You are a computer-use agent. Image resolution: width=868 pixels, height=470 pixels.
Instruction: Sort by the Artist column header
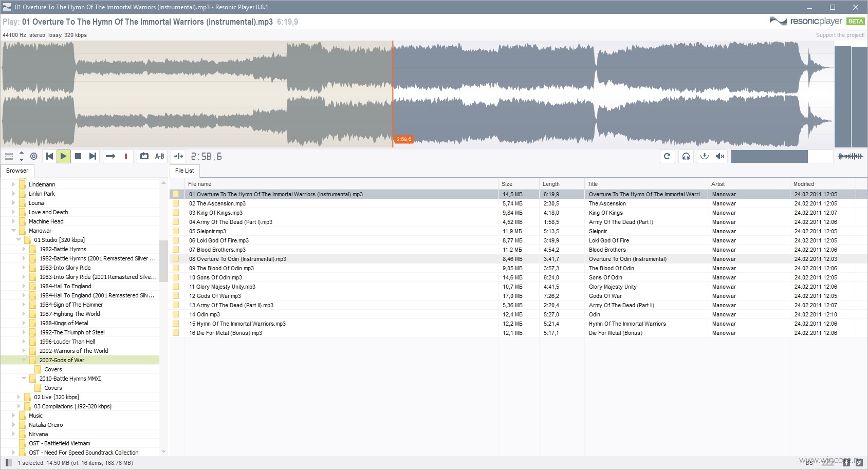(x=749, y=184)
